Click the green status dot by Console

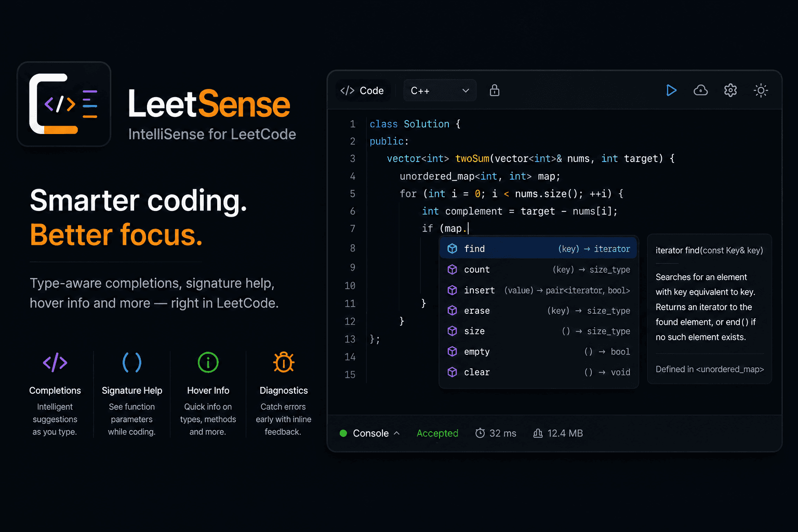(343, 433)
